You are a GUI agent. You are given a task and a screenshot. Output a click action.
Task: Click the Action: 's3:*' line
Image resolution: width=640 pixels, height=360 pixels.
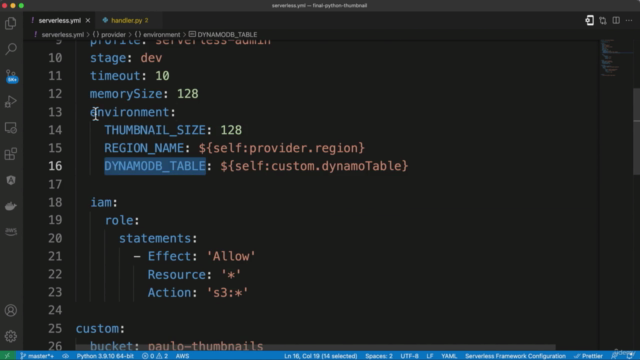coord(198,293)
